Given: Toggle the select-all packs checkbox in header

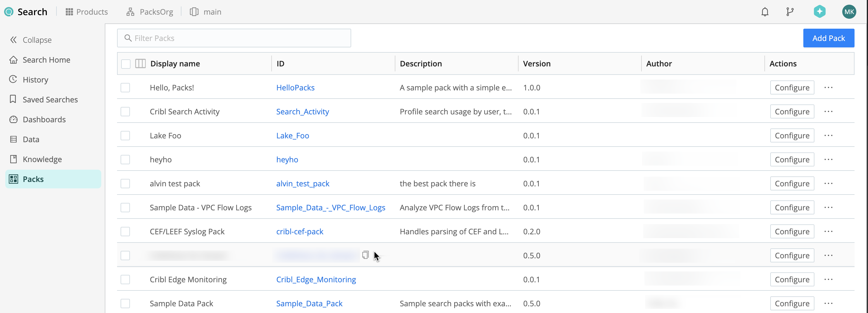Looking at the screenshot, I should click(x=126, y=64).
